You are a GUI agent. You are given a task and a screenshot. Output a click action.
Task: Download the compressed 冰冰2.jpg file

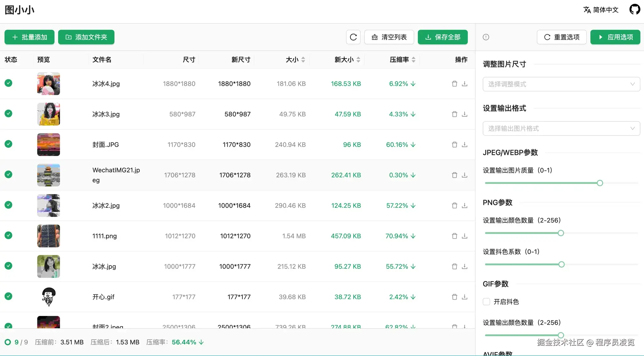pos(464,206)
